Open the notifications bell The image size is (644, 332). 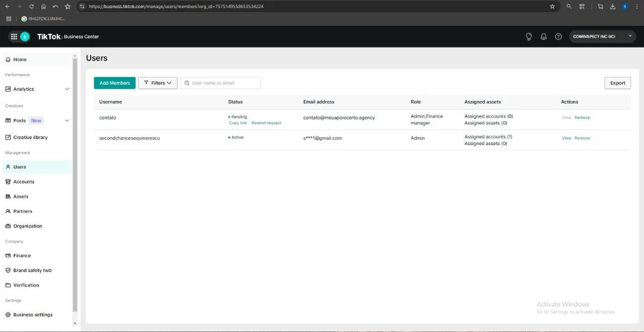tap(543, 36)
